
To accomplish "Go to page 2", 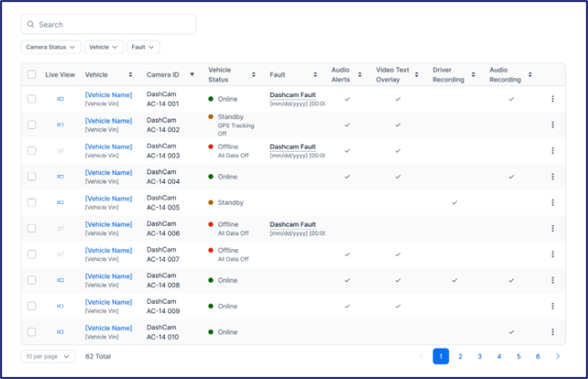I will (460, 356).
